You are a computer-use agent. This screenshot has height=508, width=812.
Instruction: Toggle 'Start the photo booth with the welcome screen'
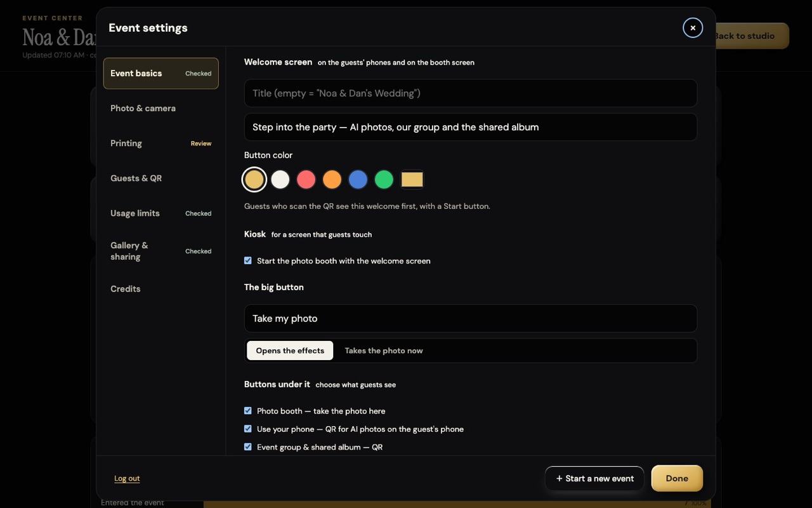[x=248, y=260]
